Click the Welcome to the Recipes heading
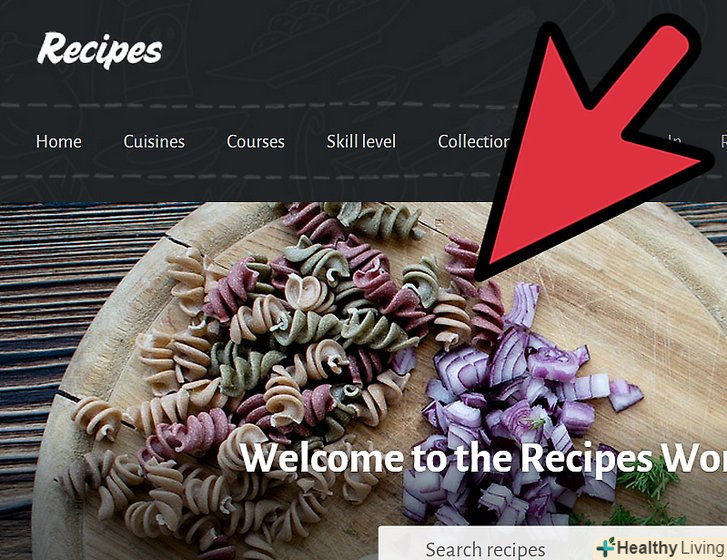The width and height of the screenshot is (727, 560). 484,458
